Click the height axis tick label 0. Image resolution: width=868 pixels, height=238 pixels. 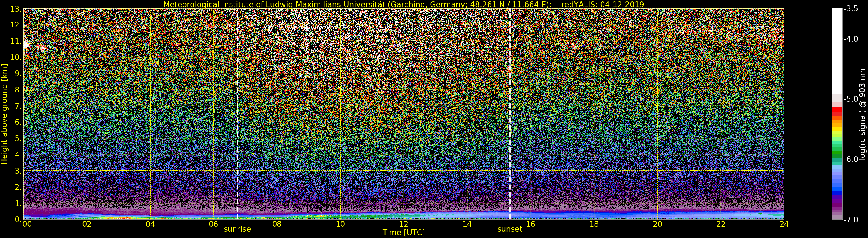(18, 220)
